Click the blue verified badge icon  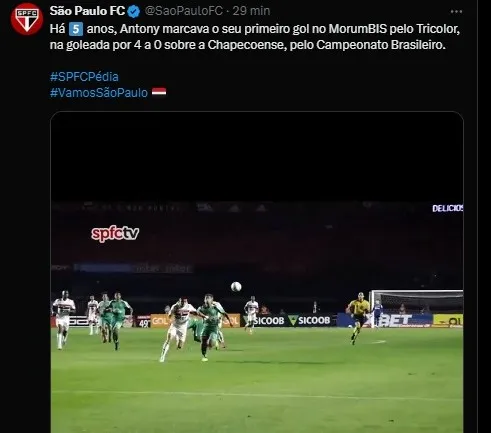[134, 12]
